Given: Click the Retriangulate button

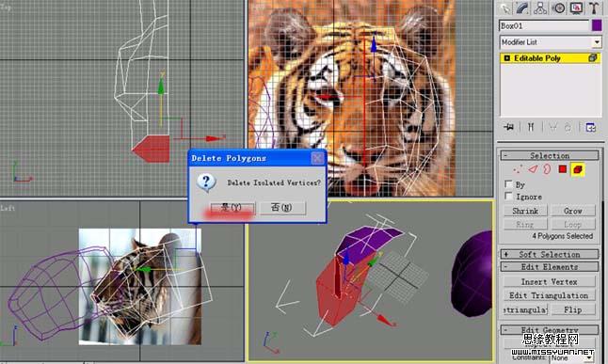Looking at the screenshot, I should [x=525, y=309].
